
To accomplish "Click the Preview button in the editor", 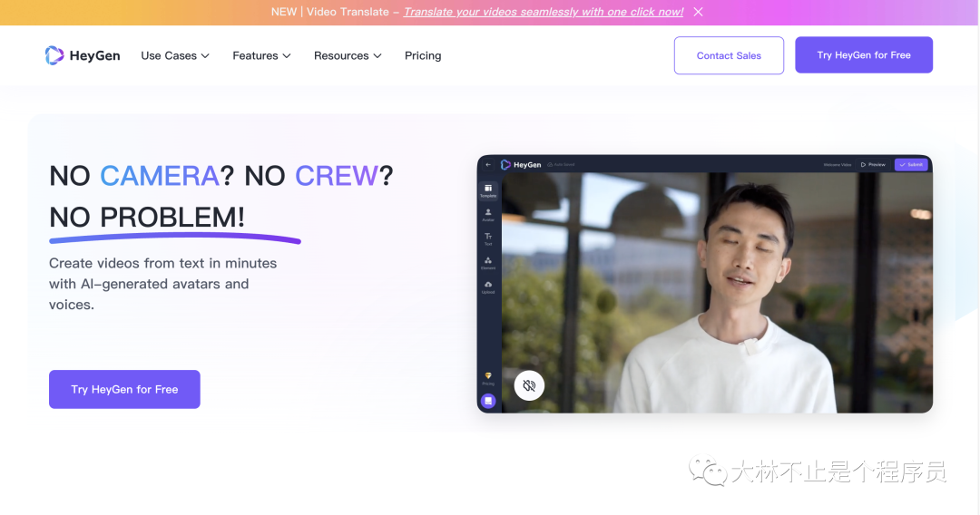I will pos(873,165).
